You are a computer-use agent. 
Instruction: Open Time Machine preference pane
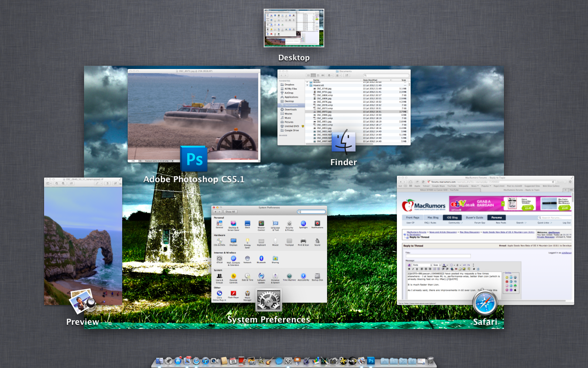pos(289,277)
